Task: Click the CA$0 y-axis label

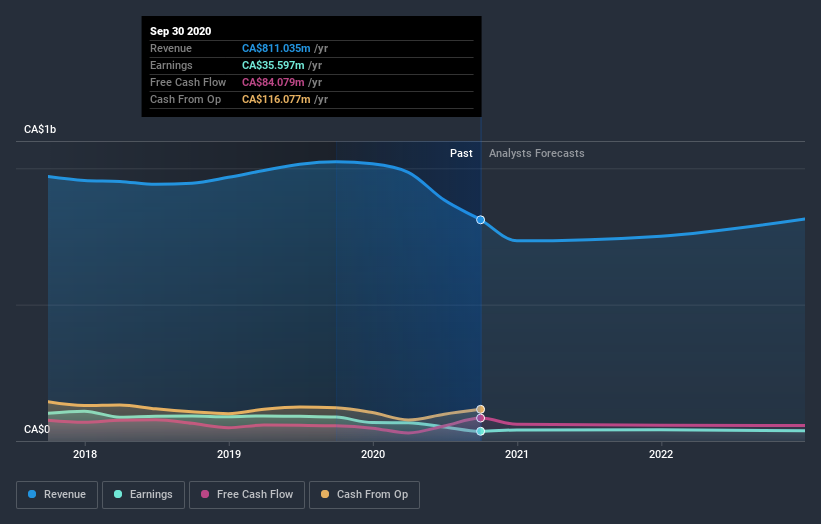Action: [x=37, y=429]
